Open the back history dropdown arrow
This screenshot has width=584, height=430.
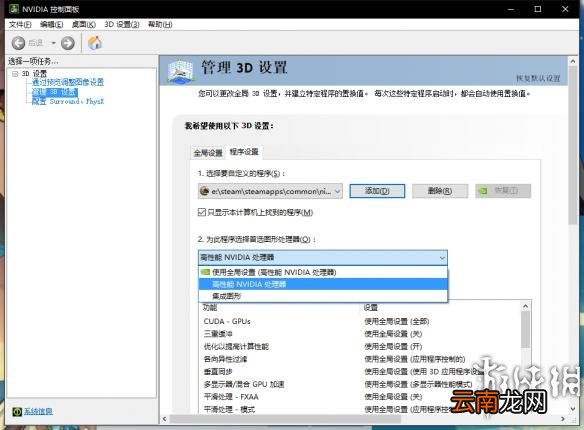click(53, 43)
